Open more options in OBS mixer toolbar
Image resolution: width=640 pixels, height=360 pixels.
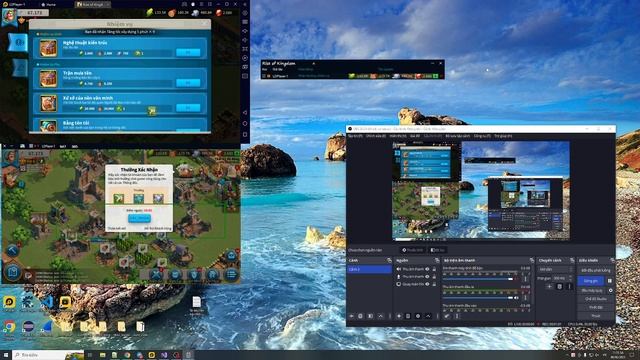click(x=457, y=316)
